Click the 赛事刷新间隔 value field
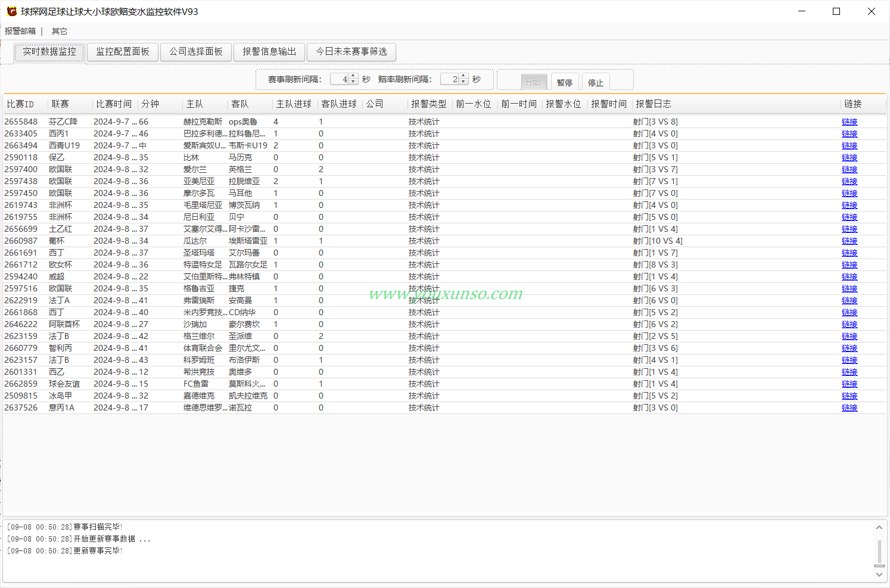Screen dimensions: 890x588 (x=340, y=79)
